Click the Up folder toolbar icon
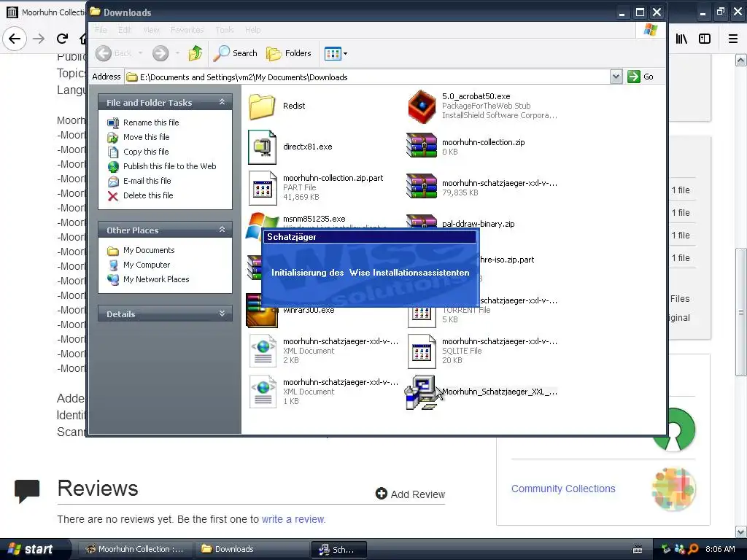This screenshot has height=560, width=747. coord(196,53)
